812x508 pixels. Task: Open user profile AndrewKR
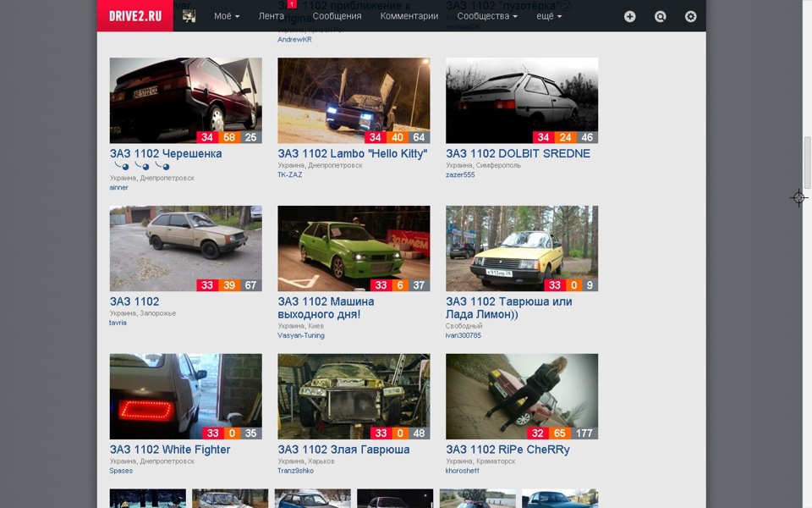click(294, 40)
